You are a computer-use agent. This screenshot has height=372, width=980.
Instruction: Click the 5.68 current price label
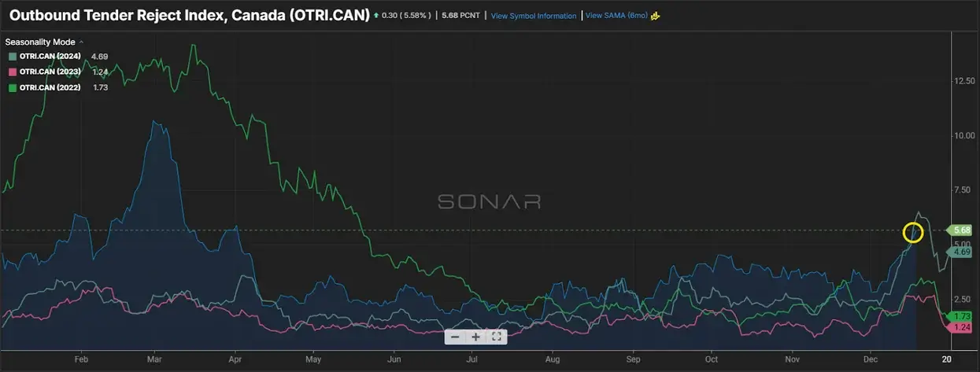961,230
